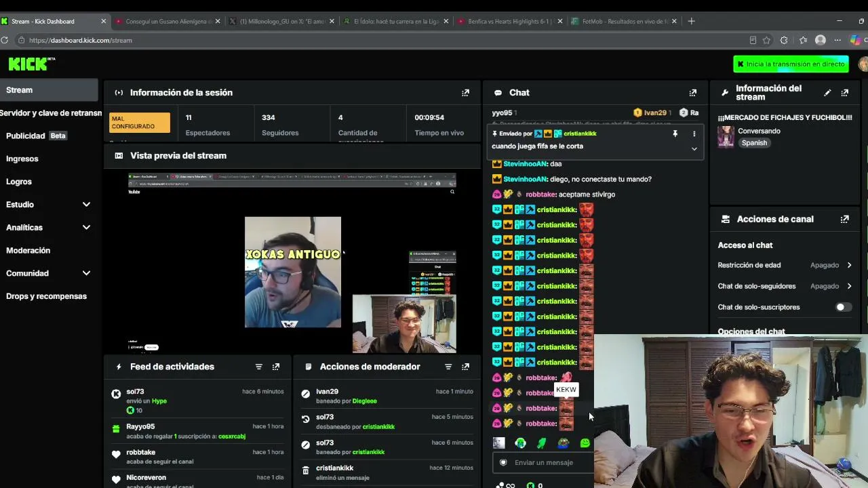Open the Kick logo home link
Viewport: 868px width, 488px height.
[31, 64]
